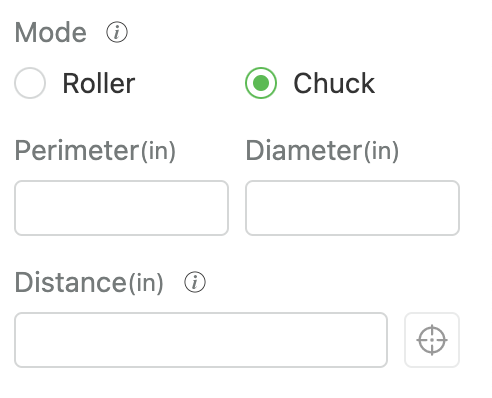Viewport: 492px width, 398px height.
Task: Place cursor in the empty Perimeter box
Action: (121, 208)
